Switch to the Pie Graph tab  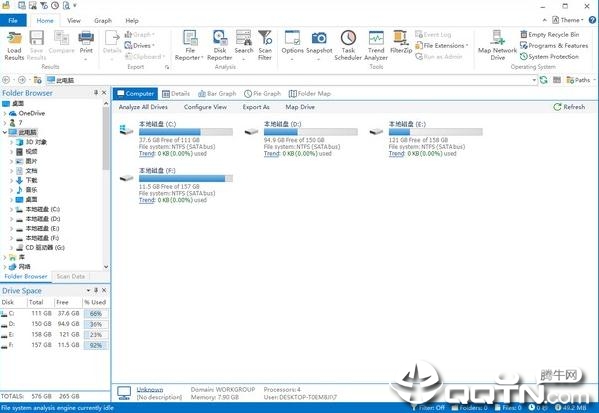click(262, 94)
